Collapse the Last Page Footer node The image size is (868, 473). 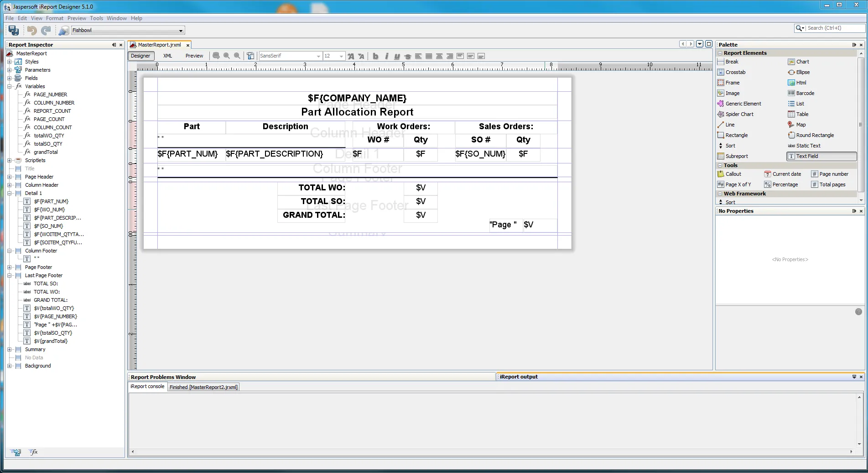tap(9, 275)
